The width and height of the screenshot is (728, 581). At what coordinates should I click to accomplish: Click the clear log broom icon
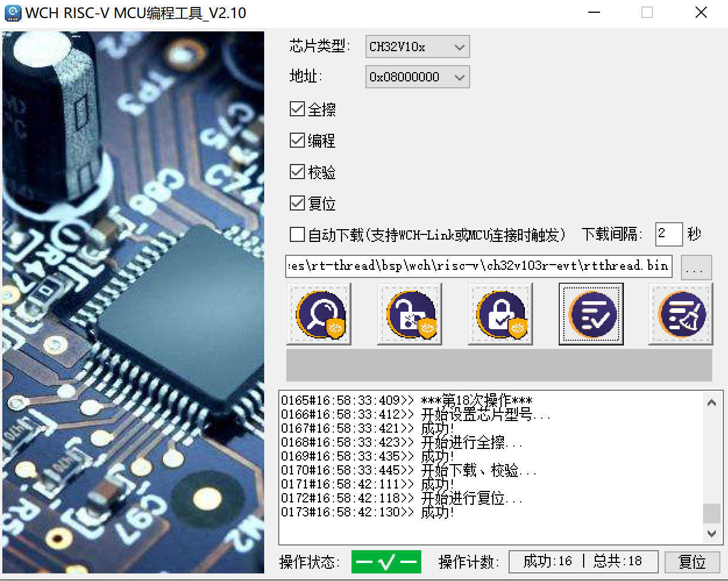click(680, 314)
